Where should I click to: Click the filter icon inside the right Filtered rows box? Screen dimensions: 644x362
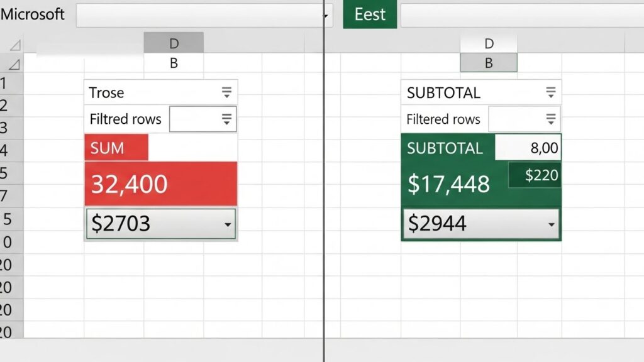[550, 119]
